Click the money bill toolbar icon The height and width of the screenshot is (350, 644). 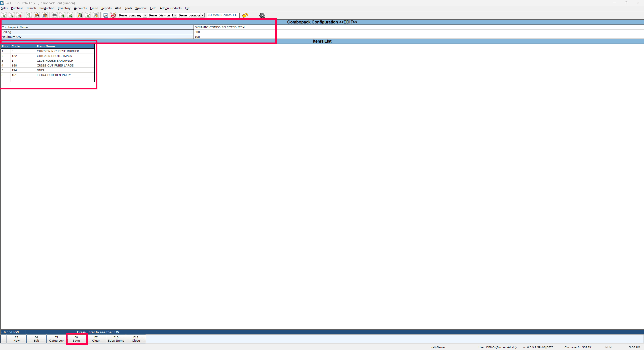click(x=29, y=15)
